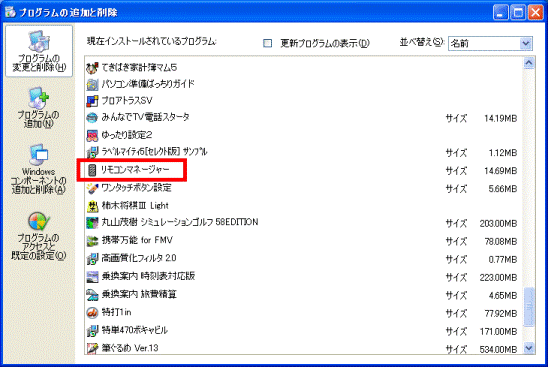The width and height of the screenshot is (548, 367).
Task: Click the 171.00MB size value
Action: 498,331
